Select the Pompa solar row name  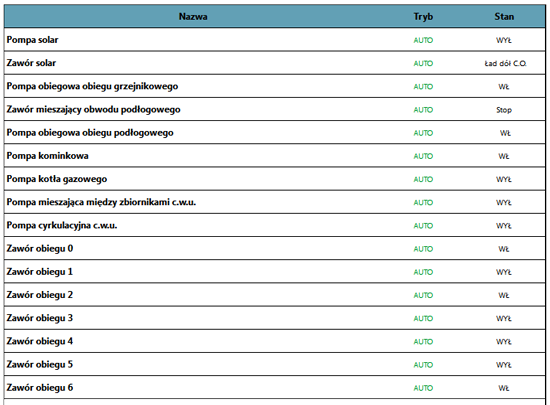(32, 40)
